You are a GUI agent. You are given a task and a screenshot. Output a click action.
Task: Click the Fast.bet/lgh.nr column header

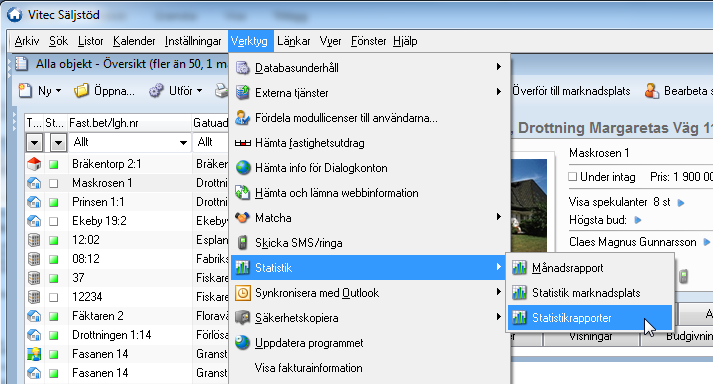click(x=129, y=123)
